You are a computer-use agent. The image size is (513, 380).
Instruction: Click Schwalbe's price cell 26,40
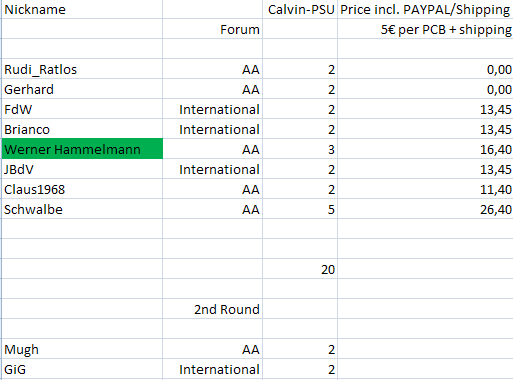(425, 209)
